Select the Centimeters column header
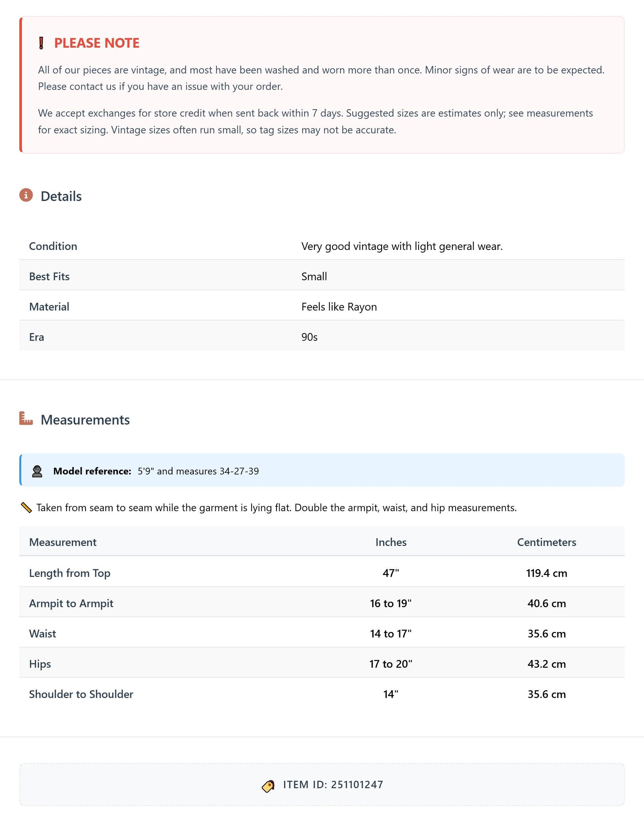The image size is (644, 822). point(546,542)
